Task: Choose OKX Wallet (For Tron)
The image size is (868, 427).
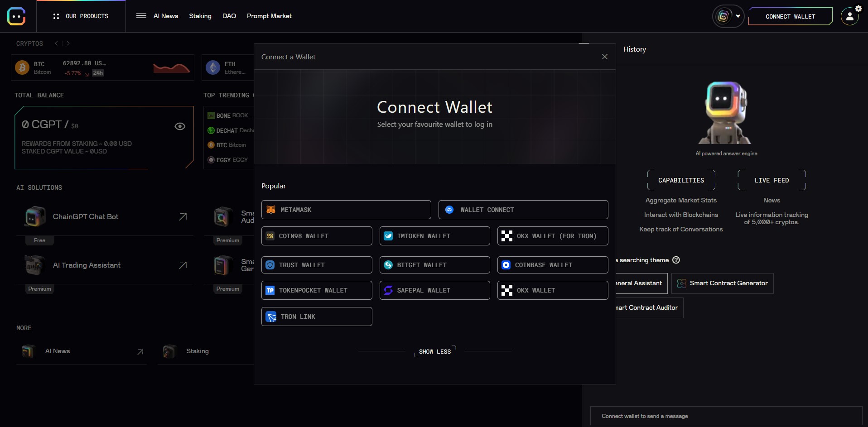Action: pyautogui.click(x=553, y=236)
